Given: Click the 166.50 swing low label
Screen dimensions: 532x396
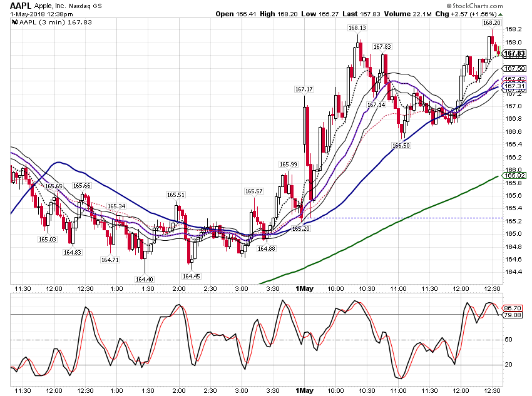Looking at the screenshot, I should point(401,145).
